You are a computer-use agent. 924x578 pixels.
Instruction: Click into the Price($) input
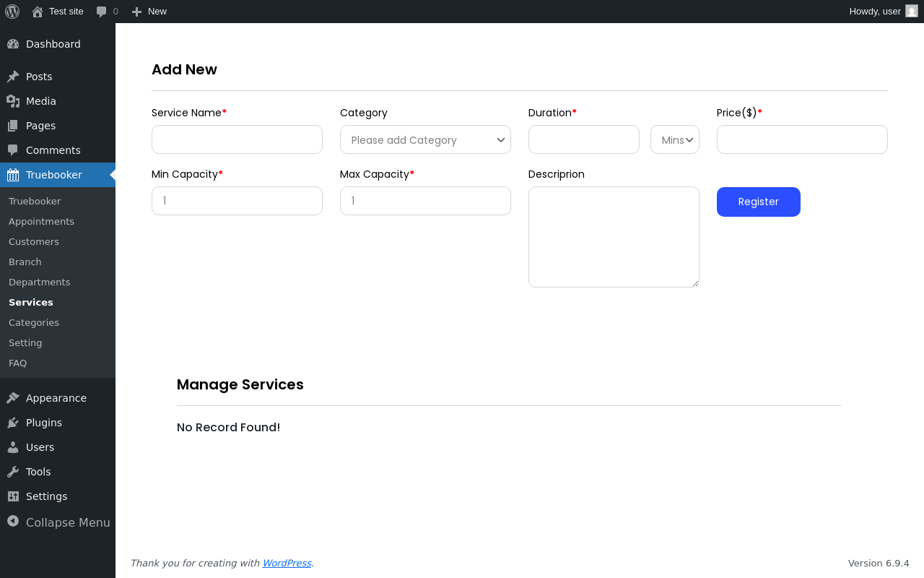pos(802,139)
